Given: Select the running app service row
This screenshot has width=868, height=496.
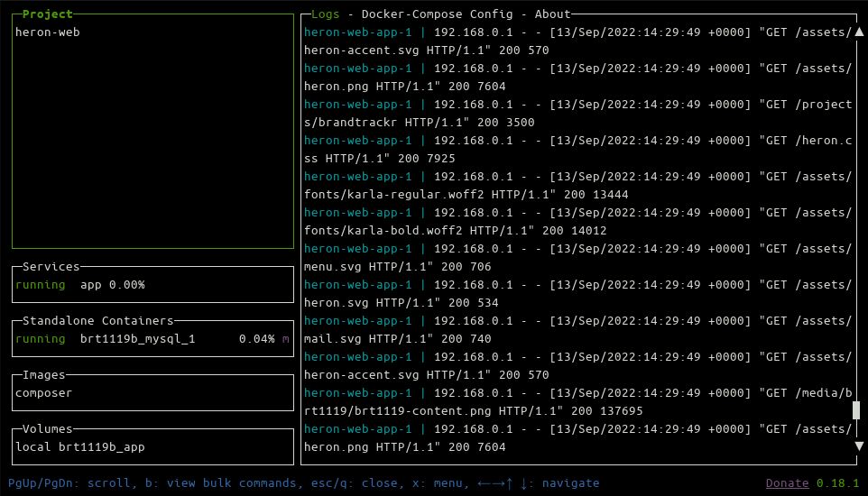Looking at the screenshot, I should [152, 285].
